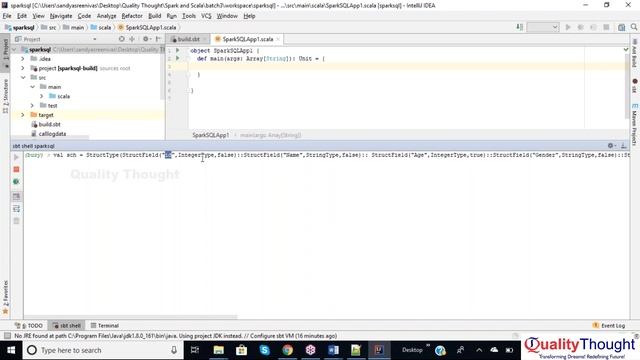This screenshot has width=640, height=360.
Task: Hide the sbt shell panel with the hide icon
Action: tap(623, 146)
